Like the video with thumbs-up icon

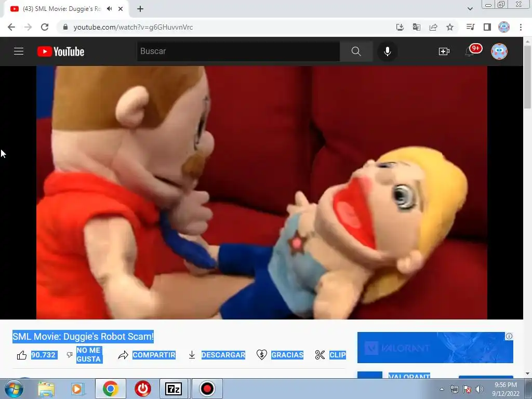[22, 355]
